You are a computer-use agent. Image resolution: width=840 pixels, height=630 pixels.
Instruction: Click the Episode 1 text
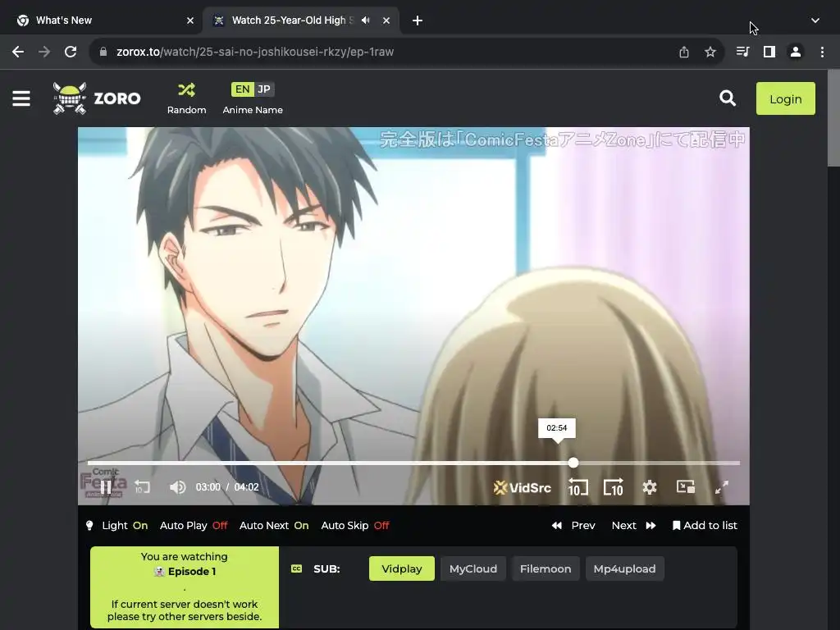click(192, 572)
